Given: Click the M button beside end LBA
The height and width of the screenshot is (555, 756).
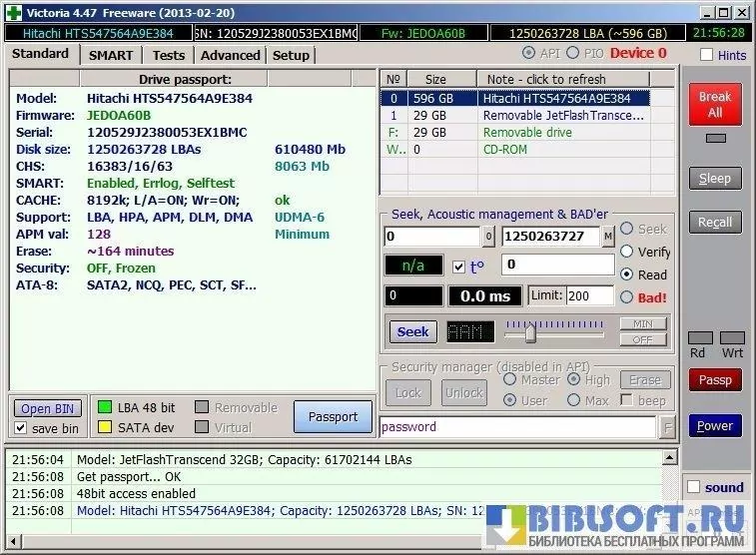Looking at the screenshot, I should [608, 237].
